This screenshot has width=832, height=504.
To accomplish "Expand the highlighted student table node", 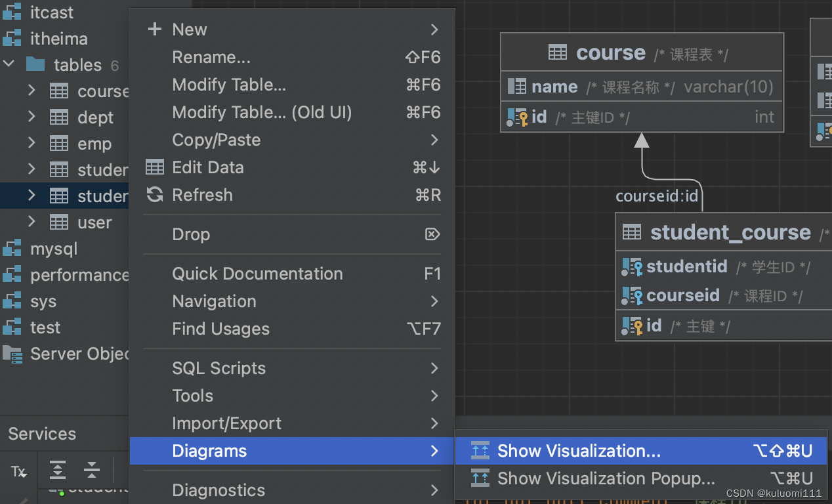I will [x=31, y=196].
